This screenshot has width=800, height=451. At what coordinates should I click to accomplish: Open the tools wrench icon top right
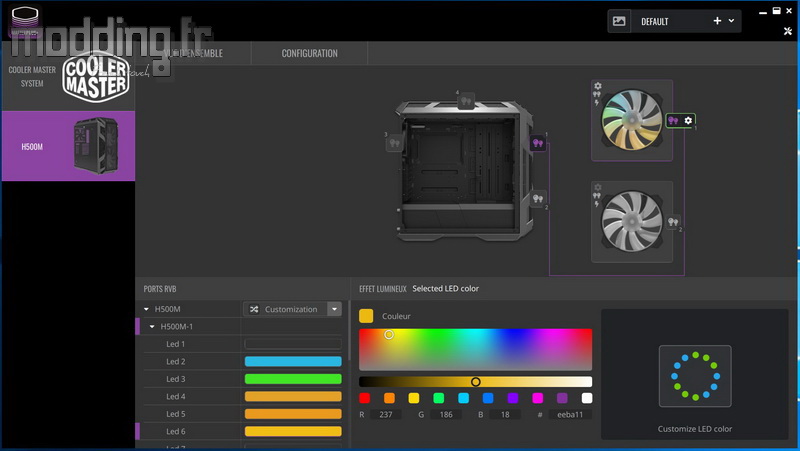click(788, 31)
